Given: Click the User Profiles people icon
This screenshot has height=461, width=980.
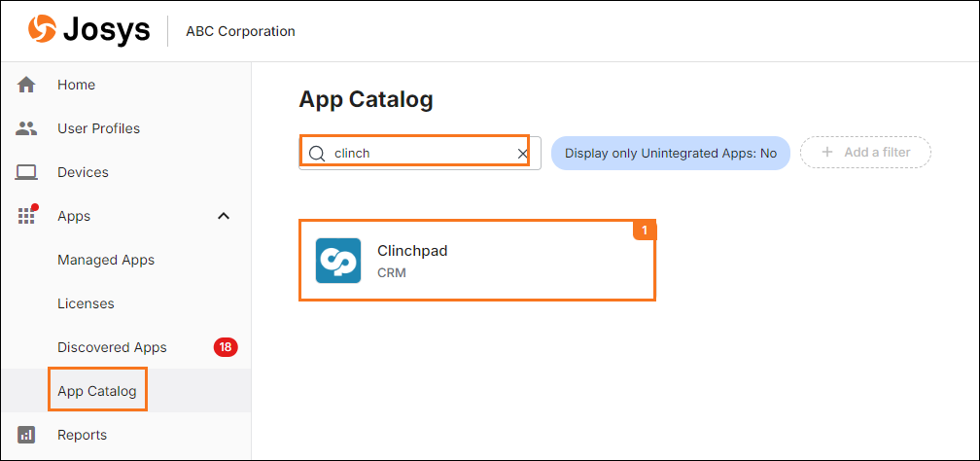Looking at the screenshot, I should click(x=26, y=128).
